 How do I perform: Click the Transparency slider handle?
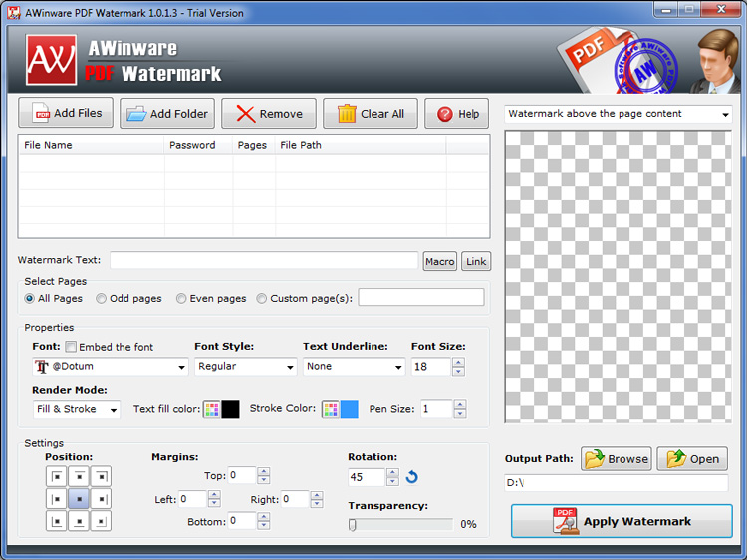click(x=352, y=525)
